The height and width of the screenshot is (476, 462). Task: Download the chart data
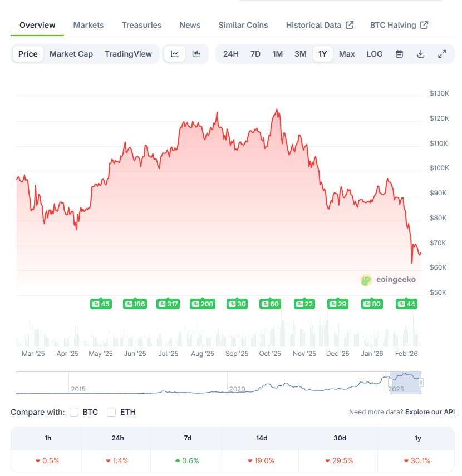coord(421,54)
